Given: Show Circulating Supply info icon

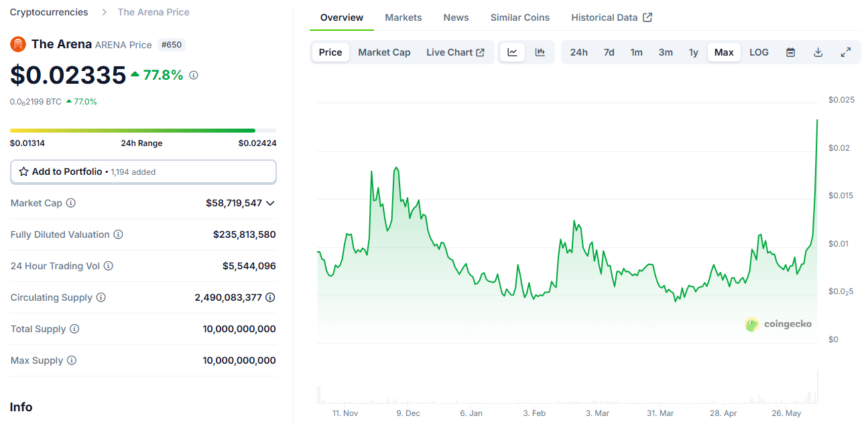Looking at the screenshot, I should 101,297.
